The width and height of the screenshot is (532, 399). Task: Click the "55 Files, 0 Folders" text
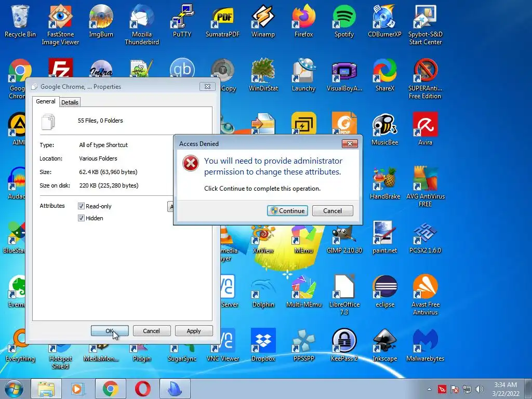point(100,121)
